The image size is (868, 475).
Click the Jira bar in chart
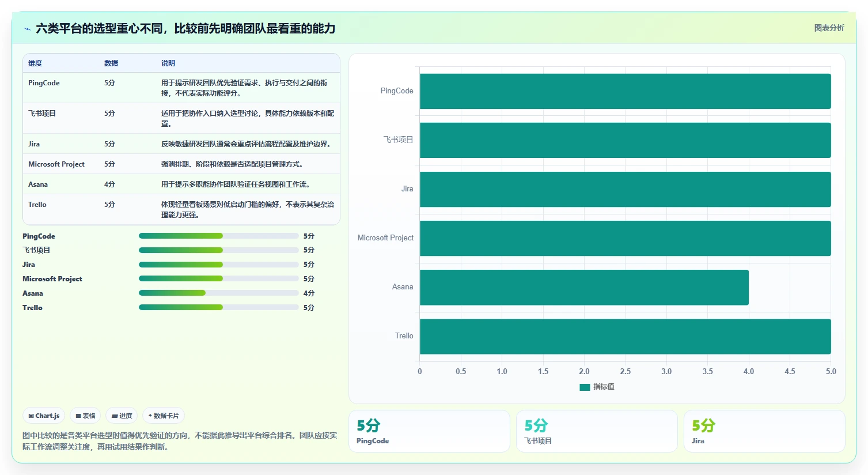[x=625, y=189]
